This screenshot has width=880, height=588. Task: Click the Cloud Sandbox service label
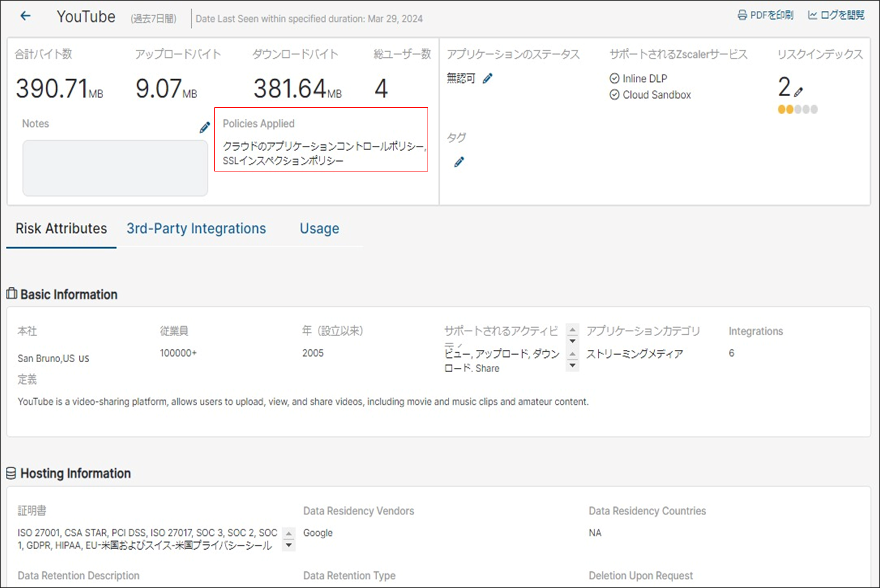657,94
